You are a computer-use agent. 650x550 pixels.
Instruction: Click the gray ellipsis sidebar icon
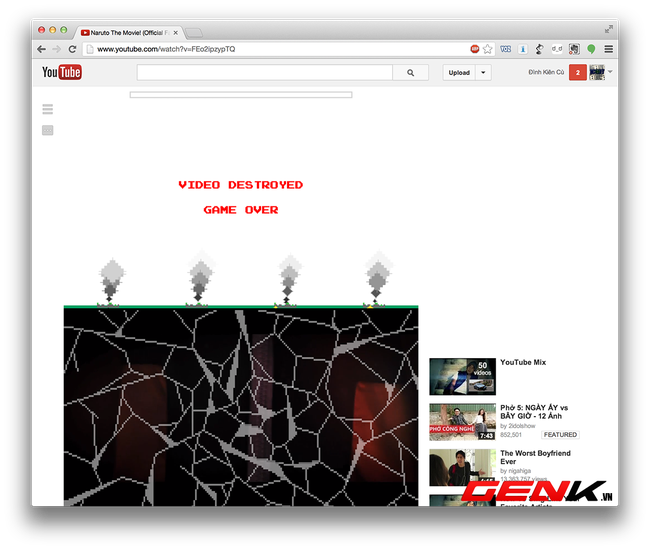coord(48,130)
